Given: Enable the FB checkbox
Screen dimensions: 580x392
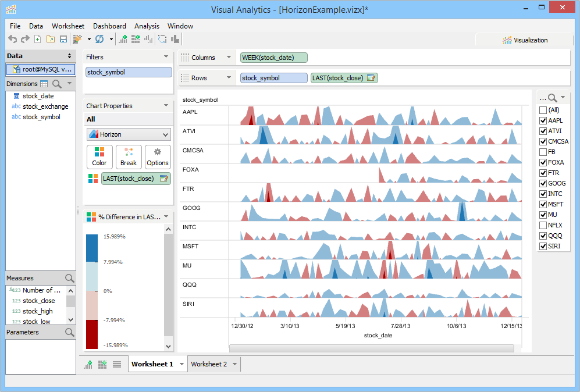Looking at the screenshot, I should pos(543,152).
